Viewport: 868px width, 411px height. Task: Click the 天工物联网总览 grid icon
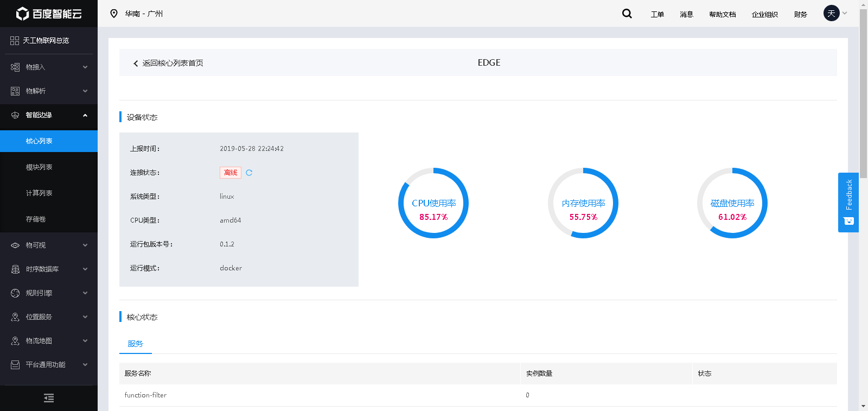click(15, 41)
